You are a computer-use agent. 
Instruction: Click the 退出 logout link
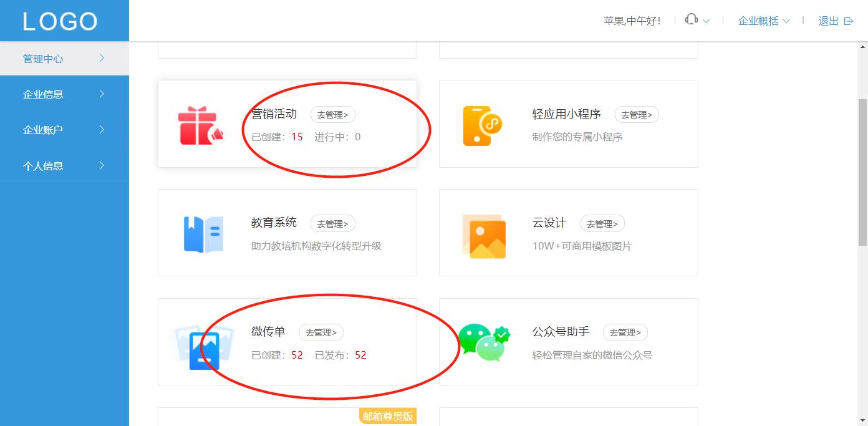coord(829,21)
